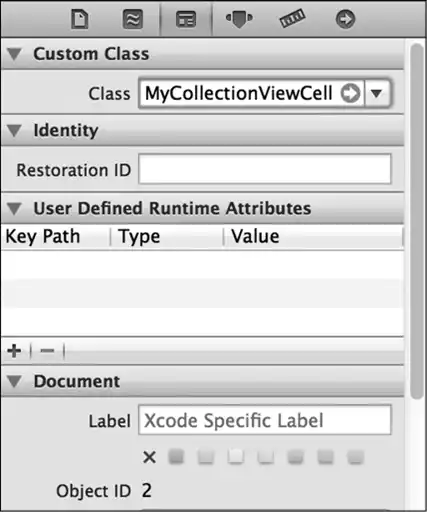The height and width of the screenshot is (512, 427).
Task: Click the Restoration ID field
Action: tap(265, 169)
